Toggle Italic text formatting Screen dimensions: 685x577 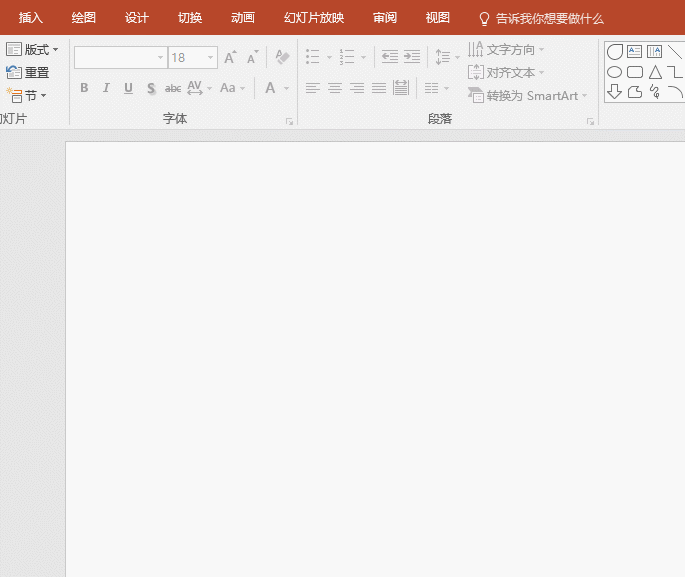pos(106,88)
